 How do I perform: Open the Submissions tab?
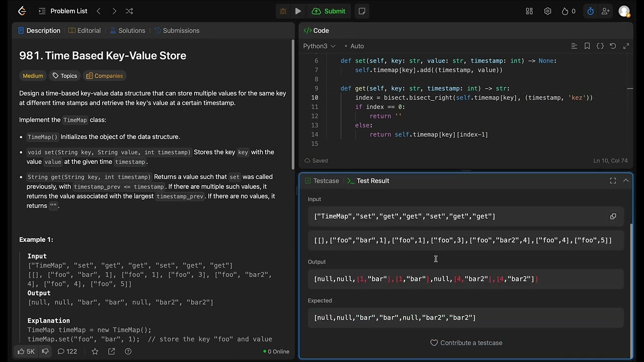click(x=177, y=31)
